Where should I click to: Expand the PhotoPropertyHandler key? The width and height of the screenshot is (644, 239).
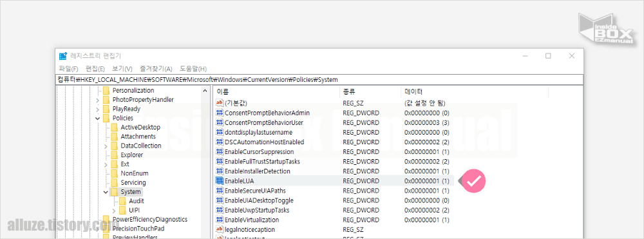click(x=97, y=100)
